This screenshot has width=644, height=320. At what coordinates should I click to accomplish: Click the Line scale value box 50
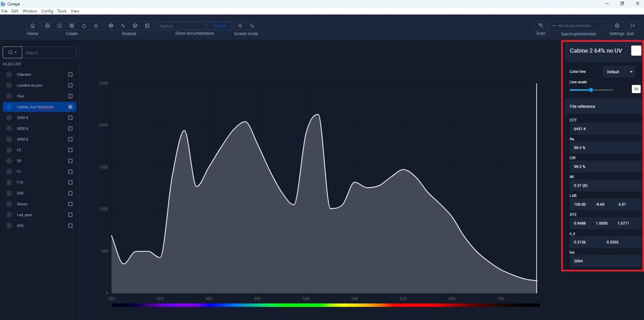click(636, 89)
